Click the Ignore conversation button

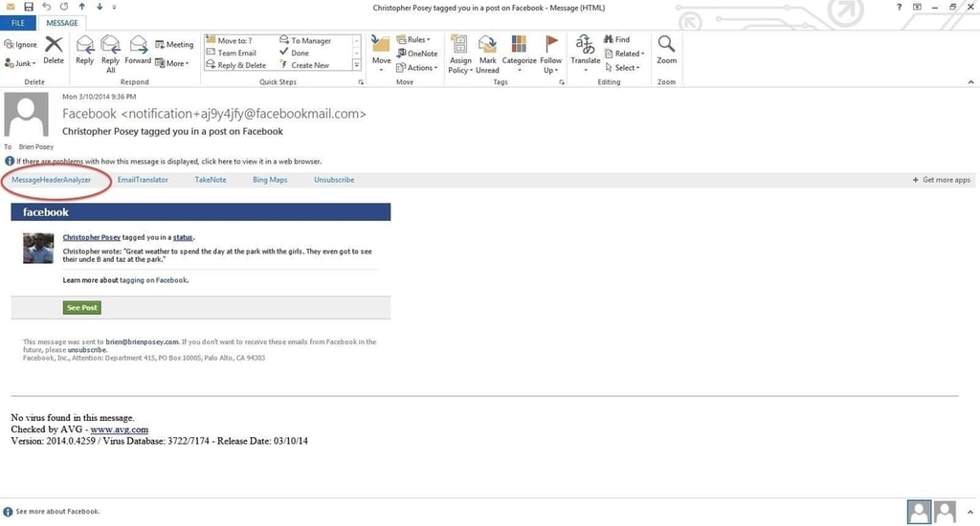[x=21, y=44]
